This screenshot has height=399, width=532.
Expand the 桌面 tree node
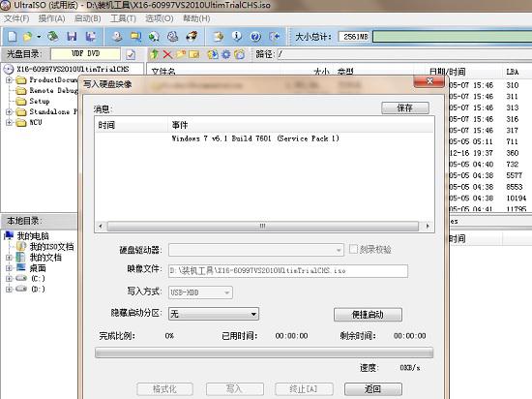[x=9, y=268]
